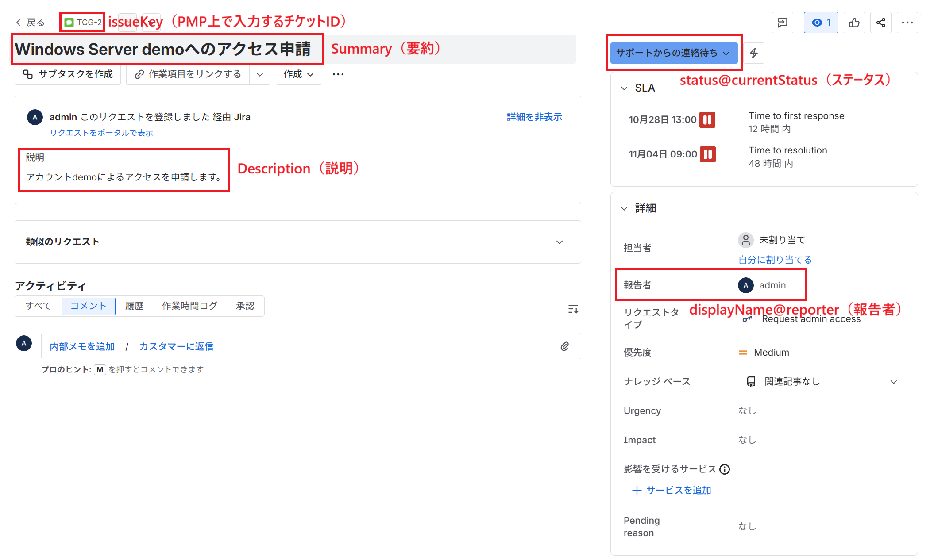
Task: Collapse the SLA section
Action: 624,88
